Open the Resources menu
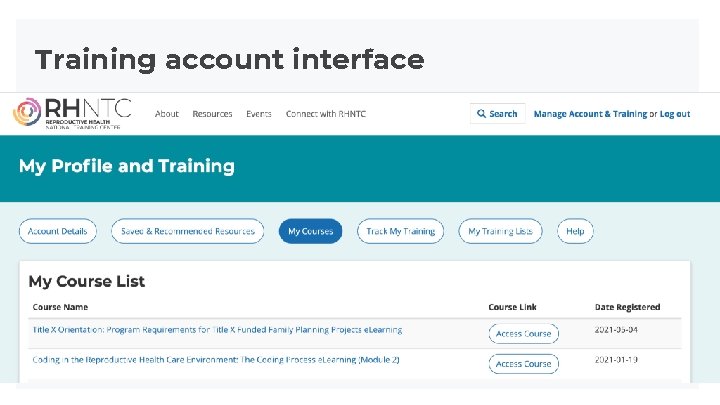Viewport: 720px width, 405px height. (212, 114)
